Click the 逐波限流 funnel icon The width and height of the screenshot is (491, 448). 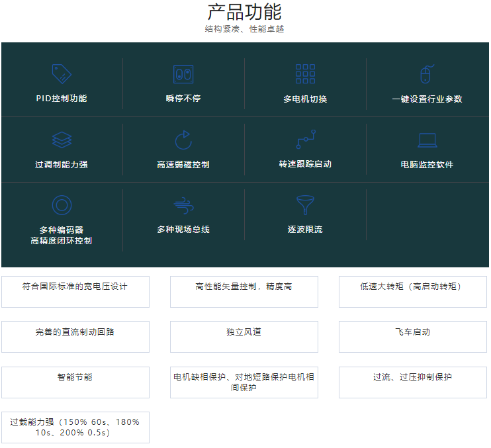coord(305,205)
